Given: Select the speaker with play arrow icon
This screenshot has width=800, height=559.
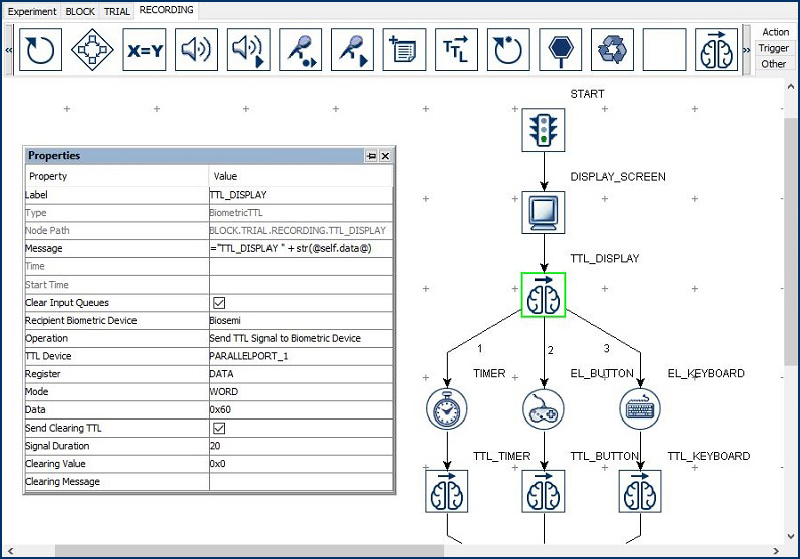Looking at the screenshot, I should [248, 49].
